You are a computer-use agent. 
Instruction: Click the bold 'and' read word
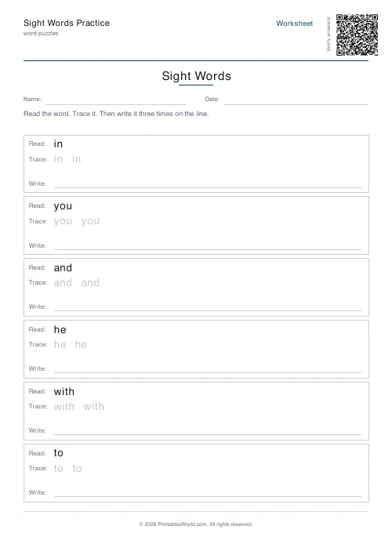(x=63, y=267)
